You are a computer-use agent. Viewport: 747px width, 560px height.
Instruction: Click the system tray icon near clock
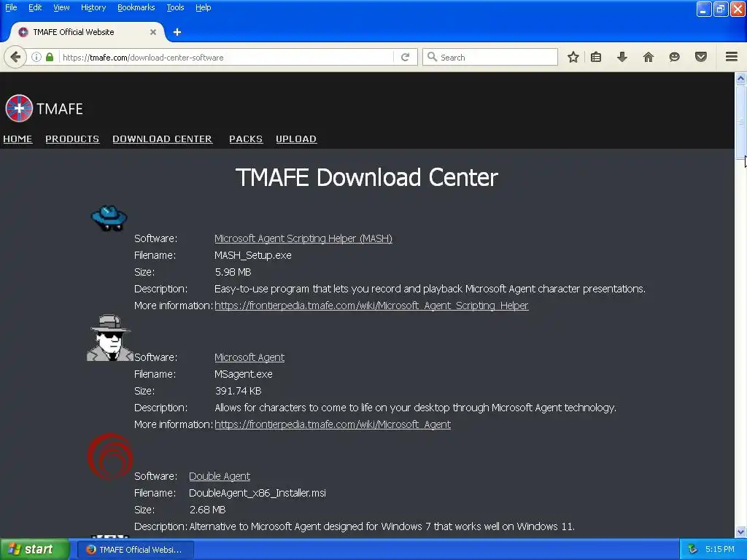[693, 549]
